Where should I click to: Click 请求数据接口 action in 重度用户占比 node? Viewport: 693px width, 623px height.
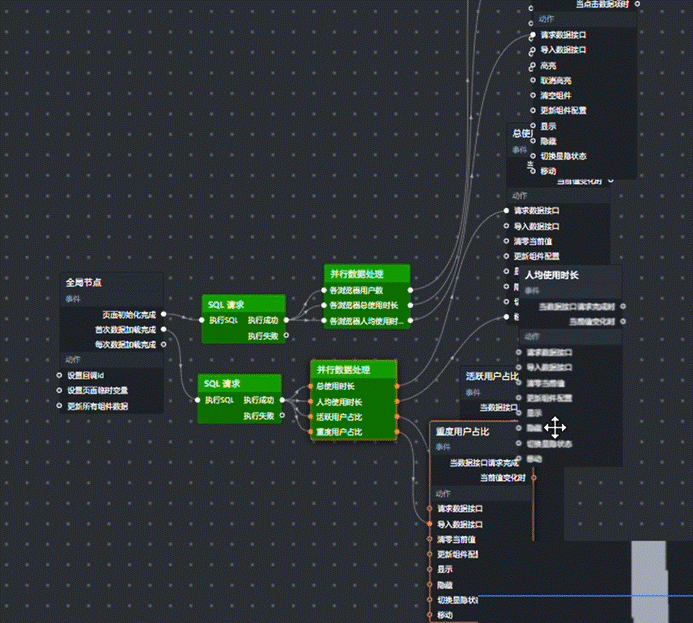460,509
